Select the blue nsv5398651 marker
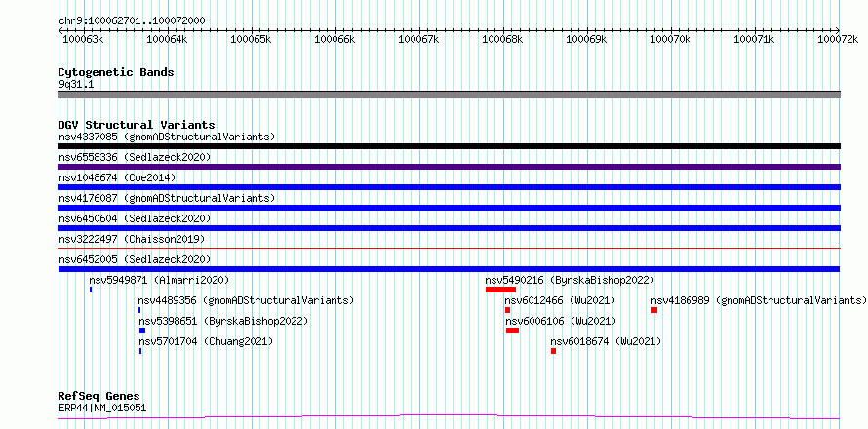Screen dimensions: 868x429 (142, 331)
